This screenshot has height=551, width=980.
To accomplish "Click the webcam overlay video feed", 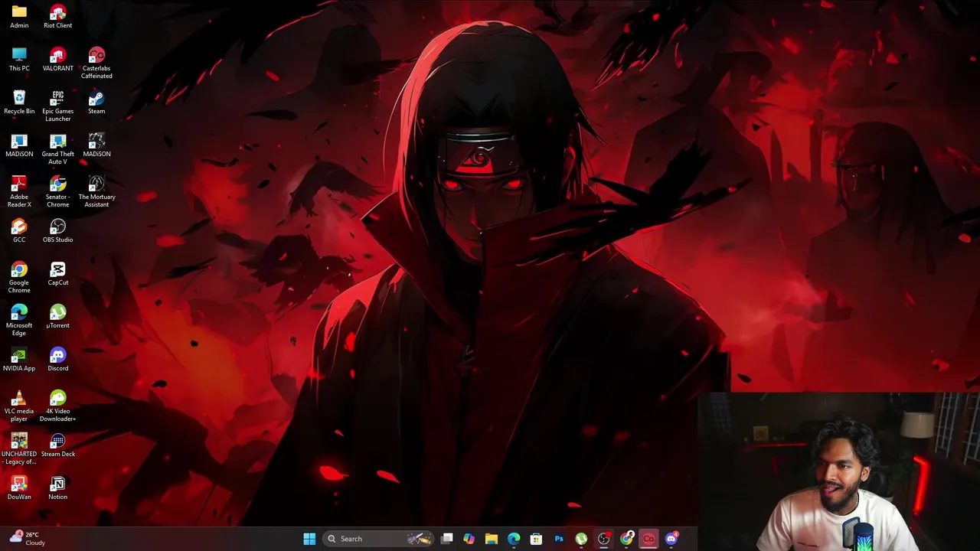I will tap(839, 472).
